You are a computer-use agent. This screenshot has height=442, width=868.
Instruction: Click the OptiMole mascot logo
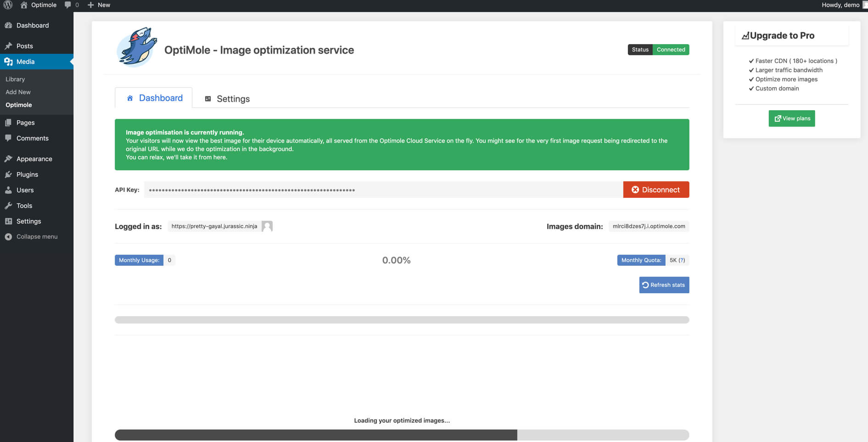pos(137,47)
